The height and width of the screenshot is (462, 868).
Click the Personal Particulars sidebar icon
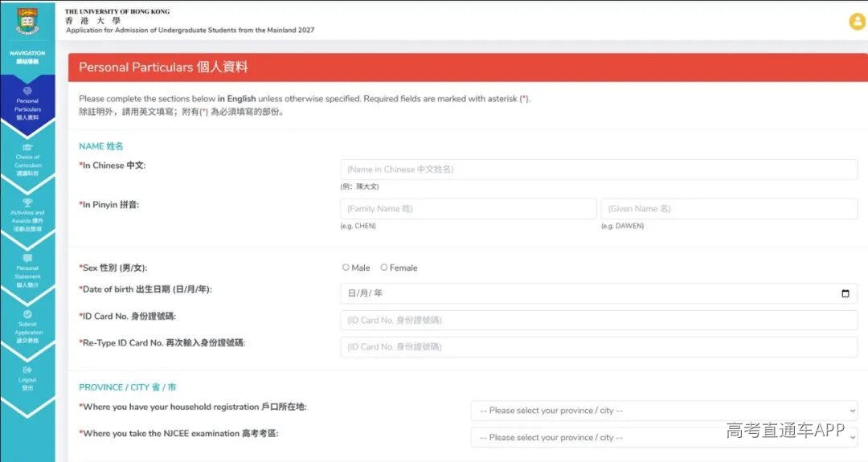click(27, 91)
